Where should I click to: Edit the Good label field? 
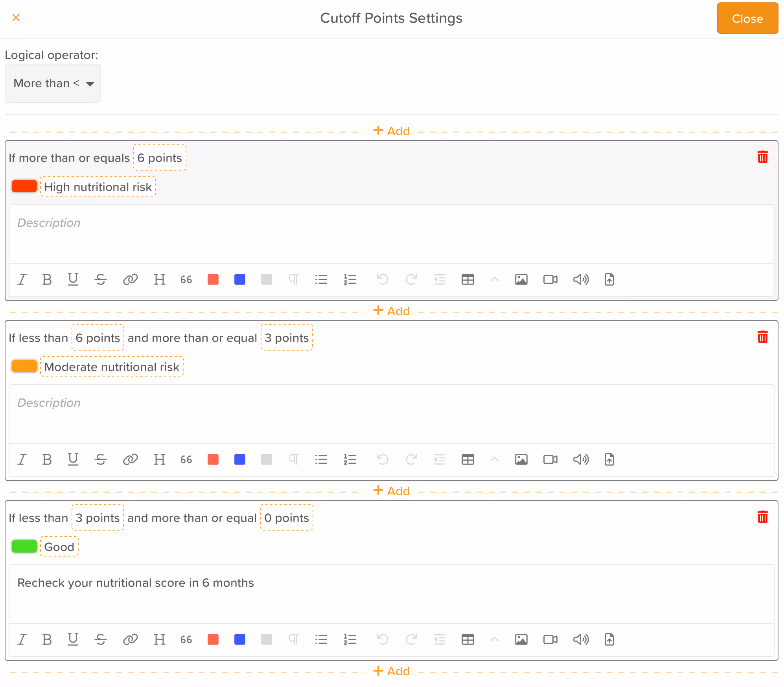[x=59, y=547]
